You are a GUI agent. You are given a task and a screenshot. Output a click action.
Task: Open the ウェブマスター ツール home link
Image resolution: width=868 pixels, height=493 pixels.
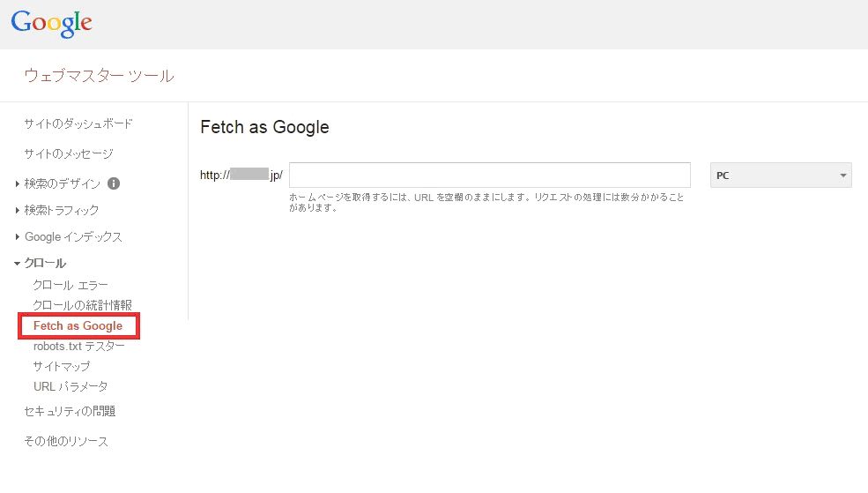click(99, 76)
